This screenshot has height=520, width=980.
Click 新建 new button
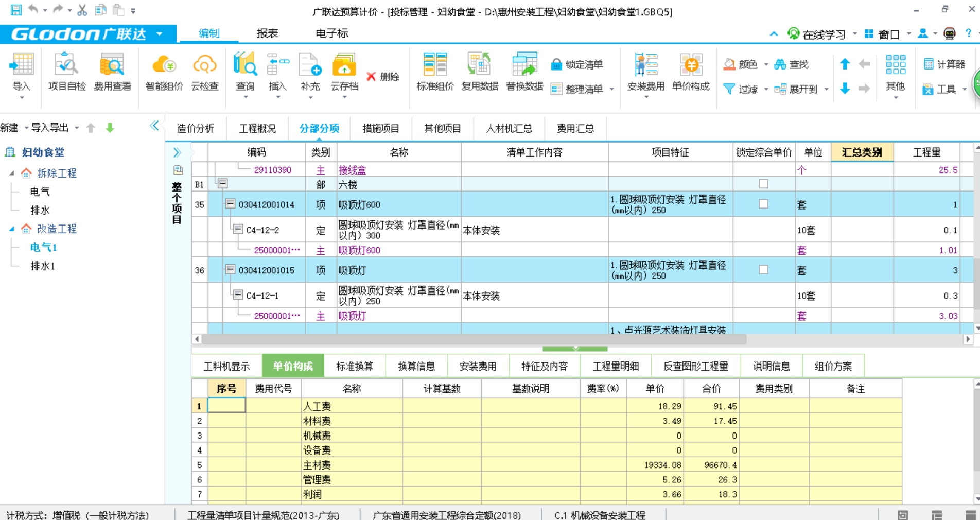tap(9, 128)
